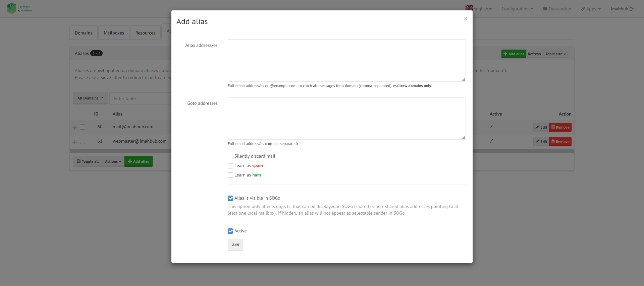The image size is (644, 286).
Task: Click the Filter table search field
Action: (141, 98)
